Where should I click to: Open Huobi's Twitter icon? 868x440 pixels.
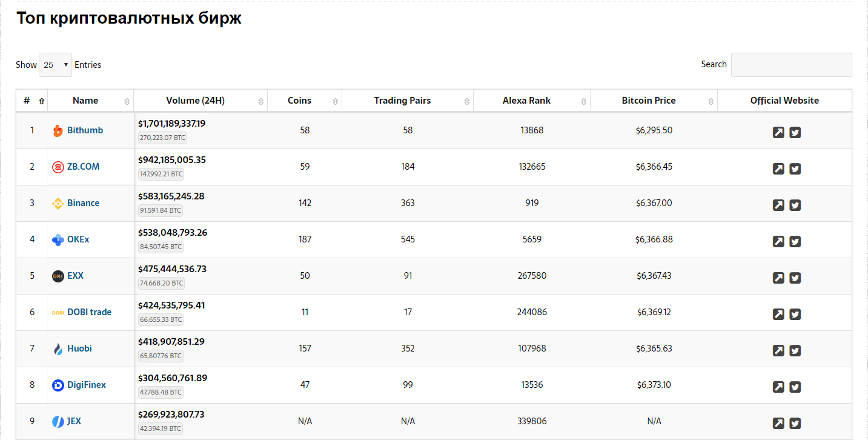point(795,350)
